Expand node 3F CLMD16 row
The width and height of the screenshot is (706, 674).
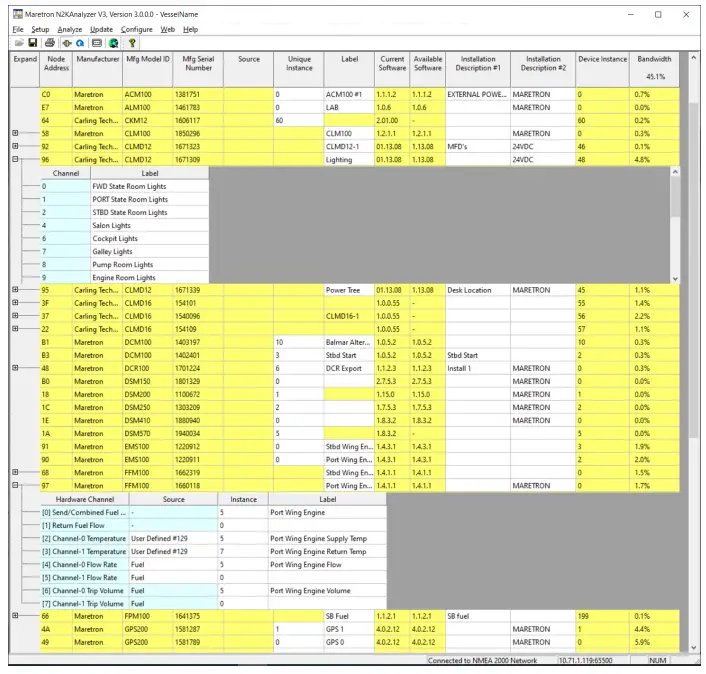[x=15, y=303]
